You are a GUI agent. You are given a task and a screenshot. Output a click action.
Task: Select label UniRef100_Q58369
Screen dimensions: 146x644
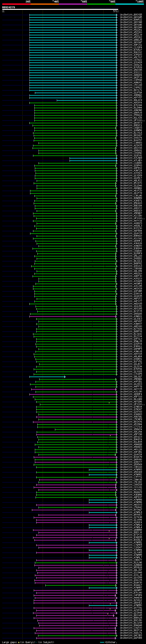pyautogui.click(x=131, y=472)
